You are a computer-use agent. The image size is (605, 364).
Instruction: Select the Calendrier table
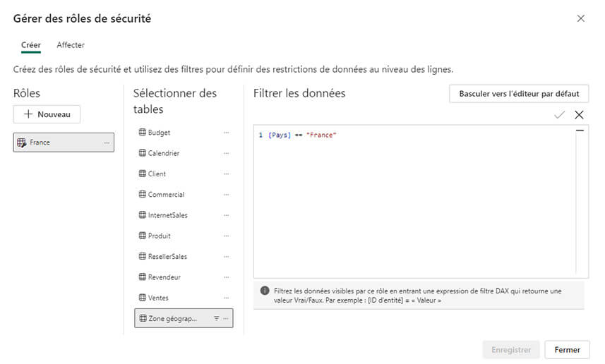tap(184, 153)
